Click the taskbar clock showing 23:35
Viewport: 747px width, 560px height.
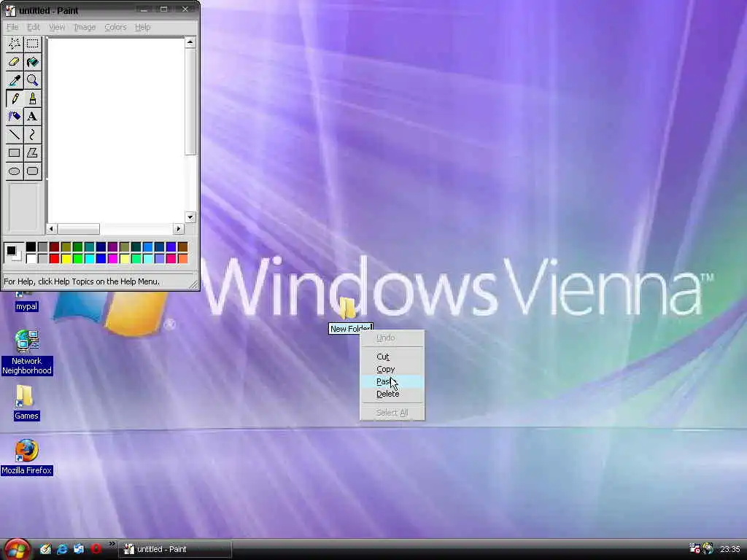click(x=729, y=549)
